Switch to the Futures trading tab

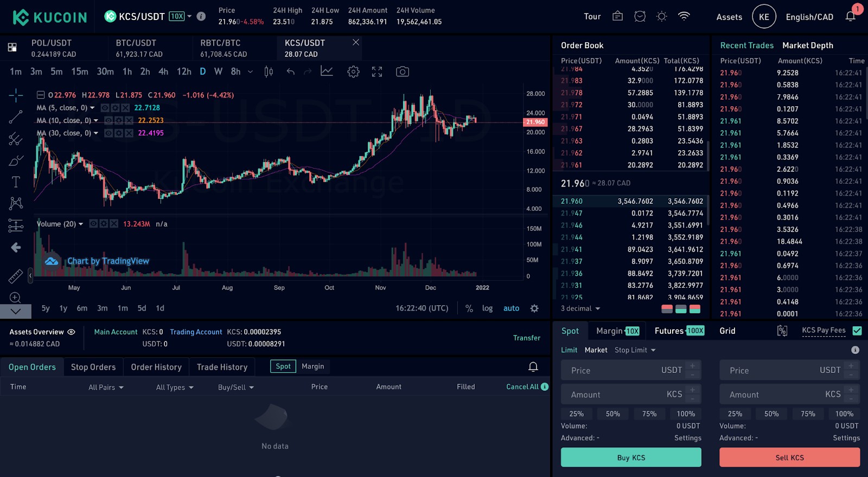tap(679, 331)
